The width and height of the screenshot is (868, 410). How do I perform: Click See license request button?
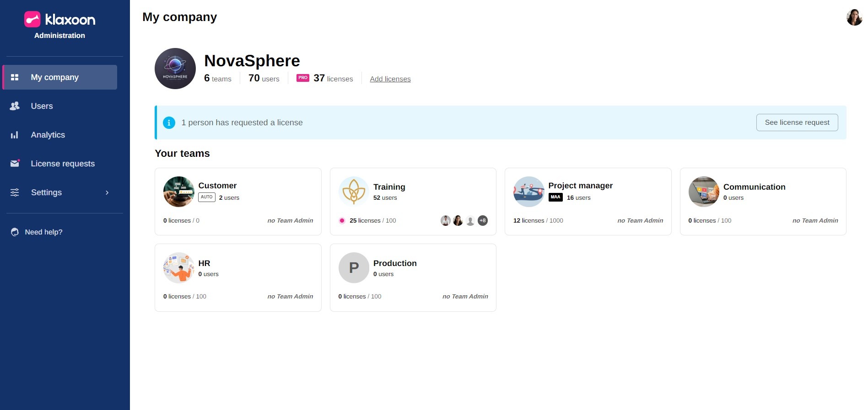797,122
